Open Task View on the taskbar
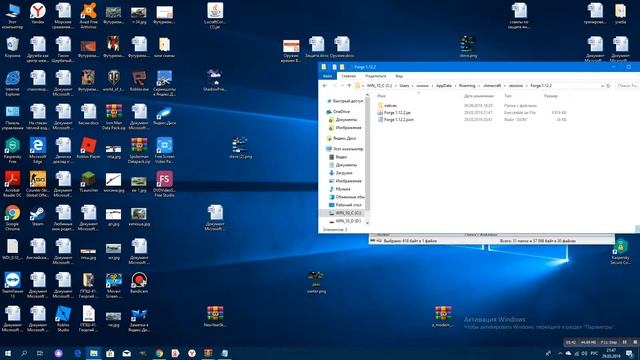The image size is (640, 360). click(x=40, y=353)
